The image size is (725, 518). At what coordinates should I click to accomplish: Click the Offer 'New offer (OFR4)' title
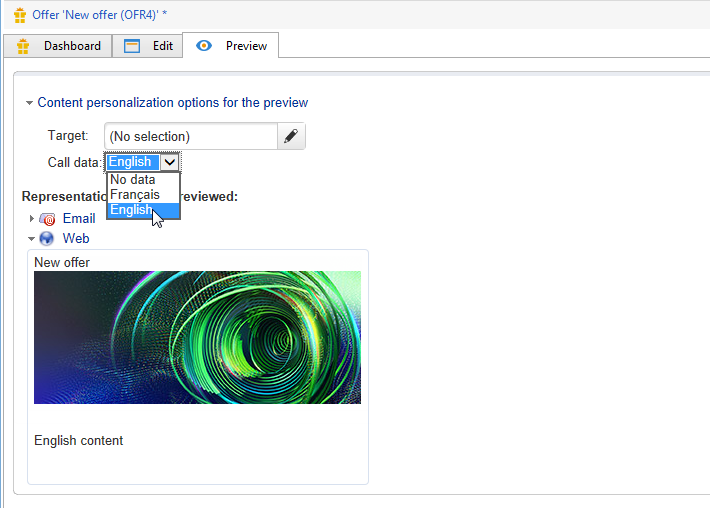[x=99, y=15]
